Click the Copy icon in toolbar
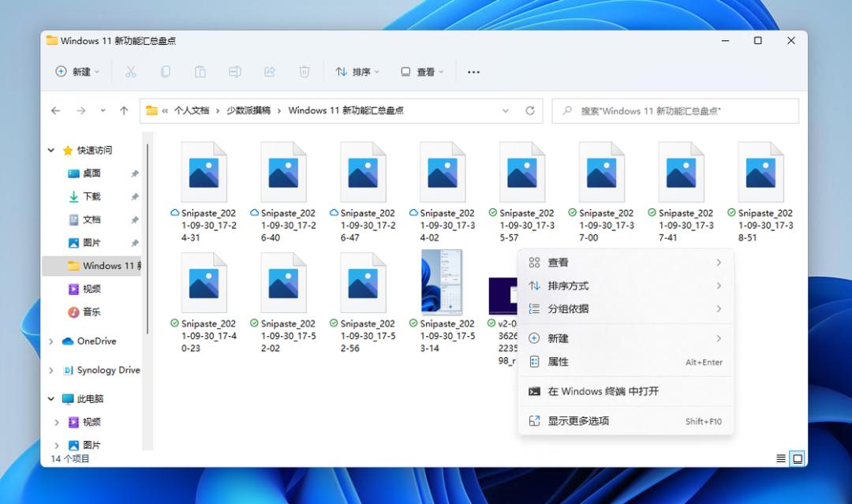 tap(166, 72)
